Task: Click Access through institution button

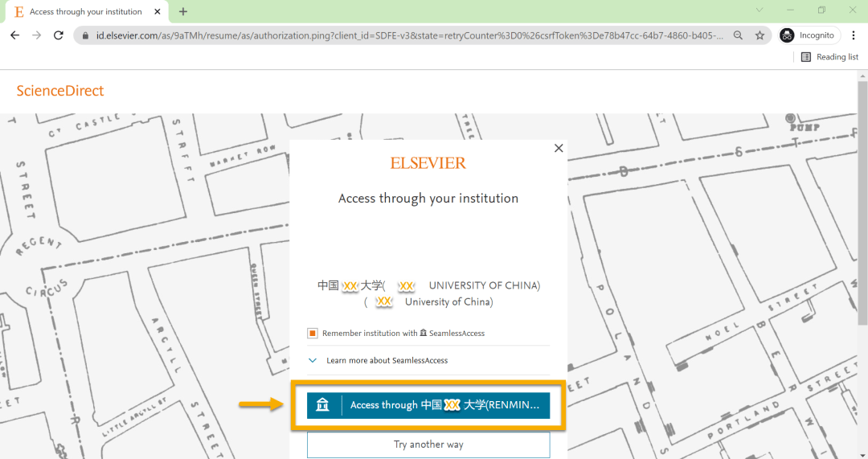Action: pos(428,405)
